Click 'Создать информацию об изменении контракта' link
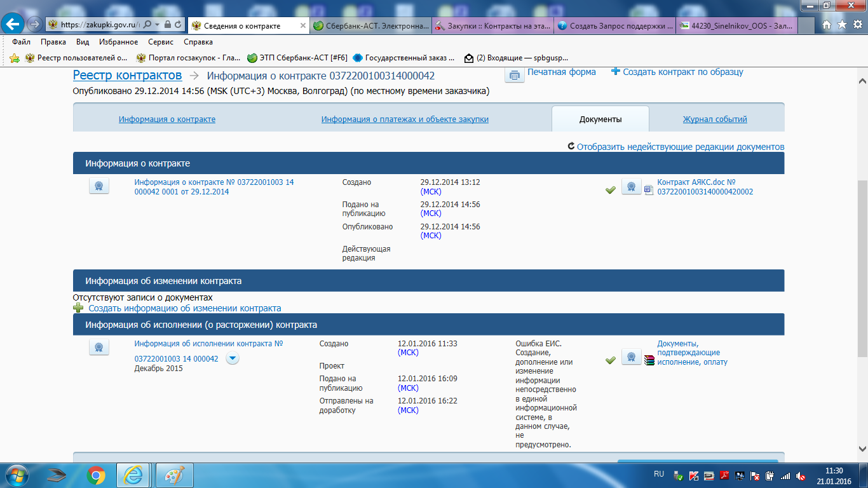 pos(184,308)
